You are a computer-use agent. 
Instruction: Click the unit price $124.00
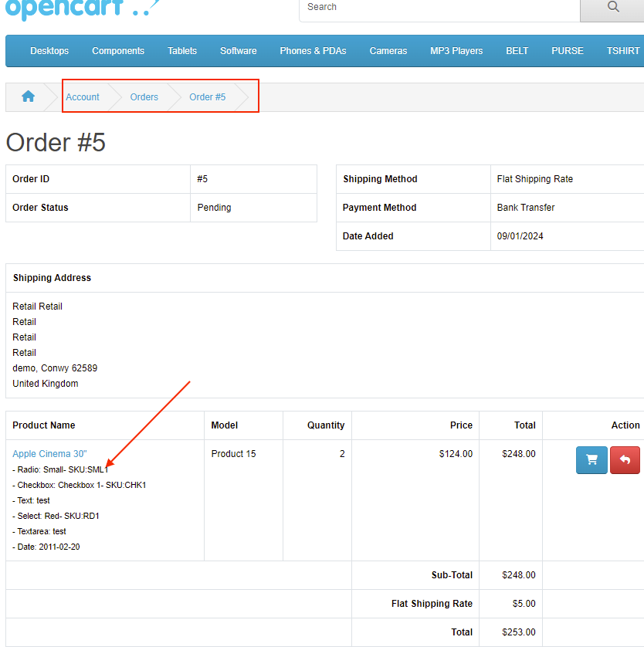[456, 453]
